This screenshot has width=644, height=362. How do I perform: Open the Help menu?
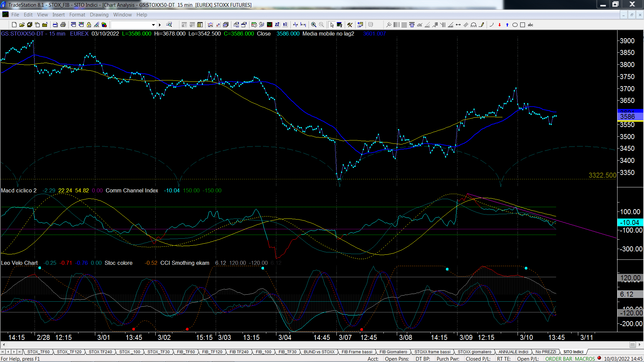tap(142, 15)
